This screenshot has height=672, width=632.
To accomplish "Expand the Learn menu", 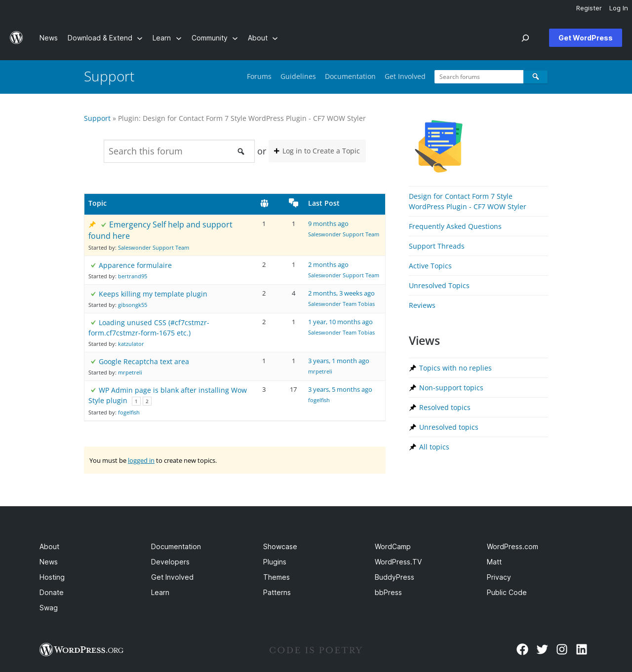I will click(x=167, y=38).
